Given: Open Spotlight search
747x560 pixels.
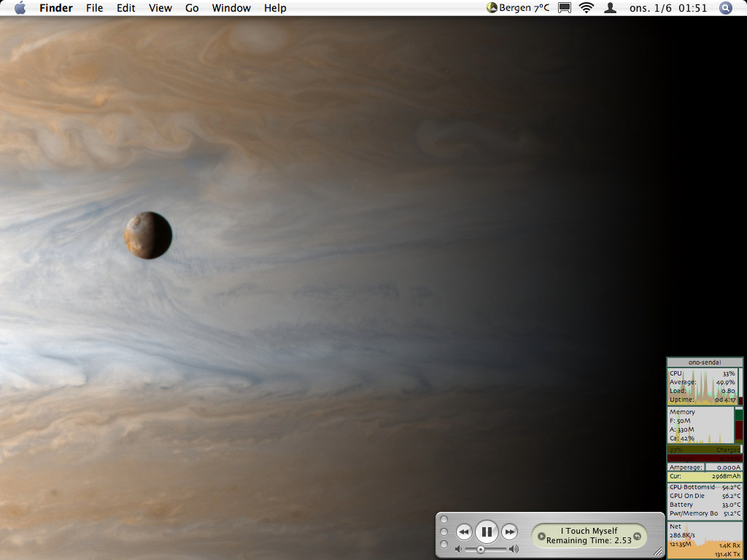Looking at the screenshot, I should coord(725,7).
